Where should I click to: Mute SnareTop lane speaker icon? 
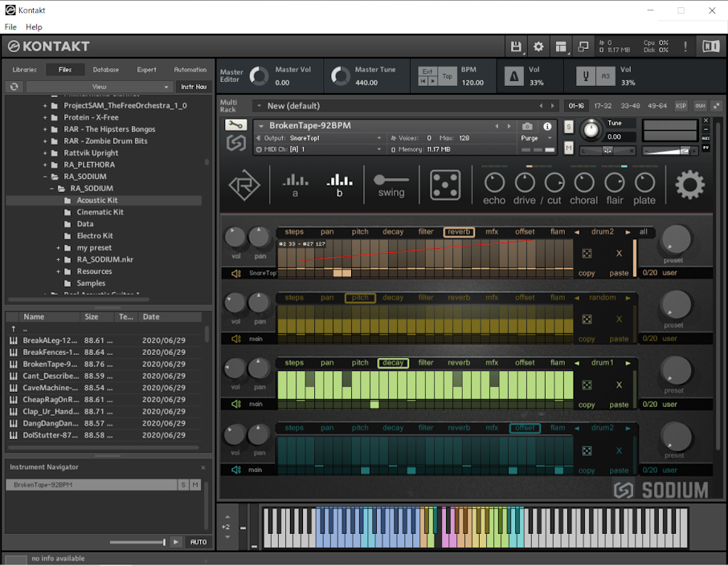236,273
